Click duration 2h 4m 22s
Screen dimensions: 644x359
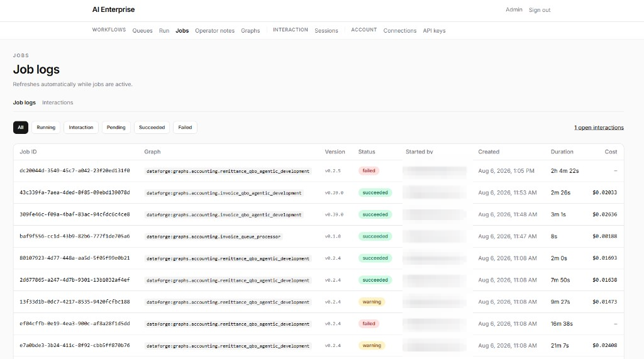point(565,171)
